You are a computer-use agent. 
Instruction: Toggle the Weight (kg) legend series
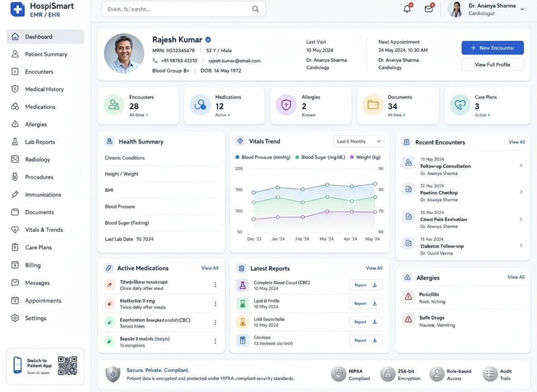pos(365,157)
